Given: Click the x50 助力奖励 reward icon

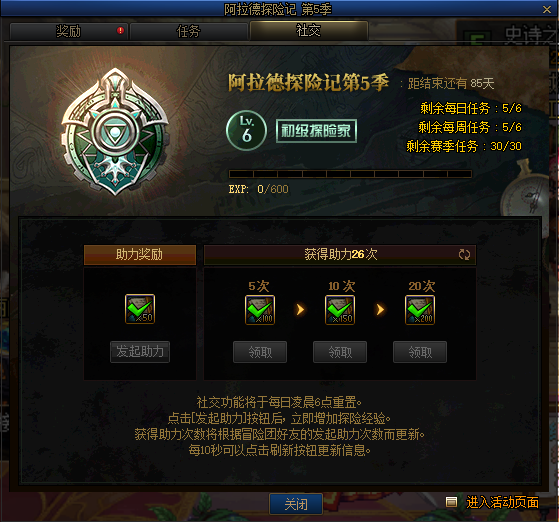Looking at the screenshot, I should [x=140, y=309].
